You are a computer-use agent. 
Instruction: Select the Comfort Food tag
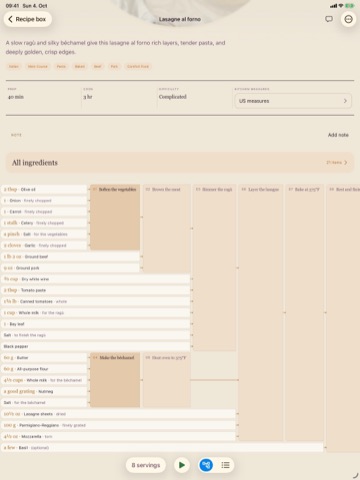coord(138,66)
